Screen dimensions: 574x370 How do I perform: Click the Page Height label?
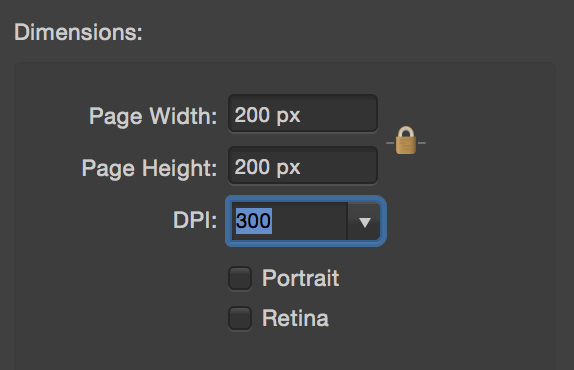(x=149, y=168)
